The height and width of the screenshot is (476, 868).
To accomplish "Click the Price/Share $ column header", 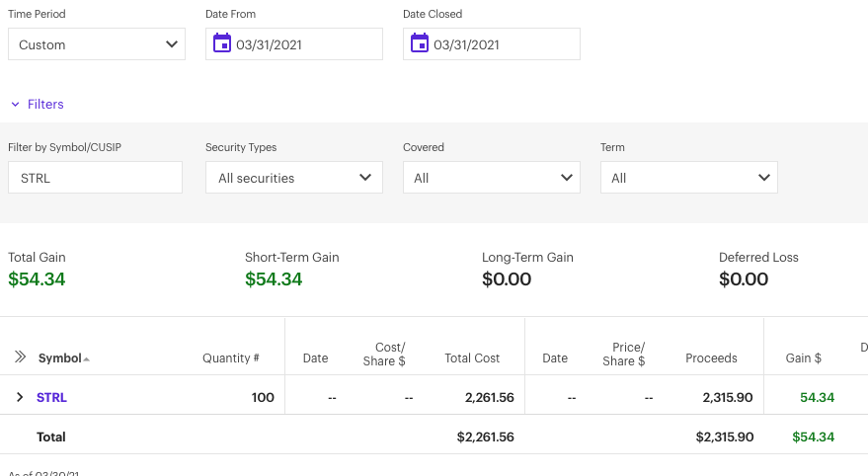I will (x=623, y=355).
